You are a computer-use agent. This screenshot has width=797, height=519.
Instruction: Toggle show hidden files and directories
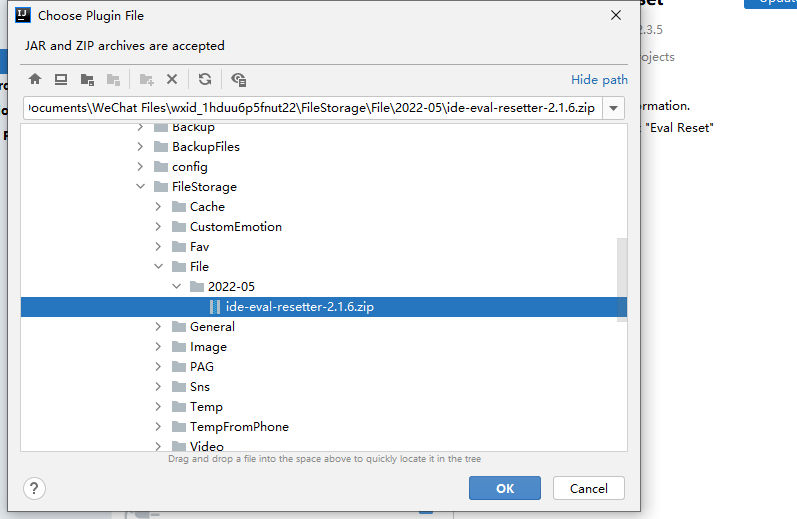[238, 79]
